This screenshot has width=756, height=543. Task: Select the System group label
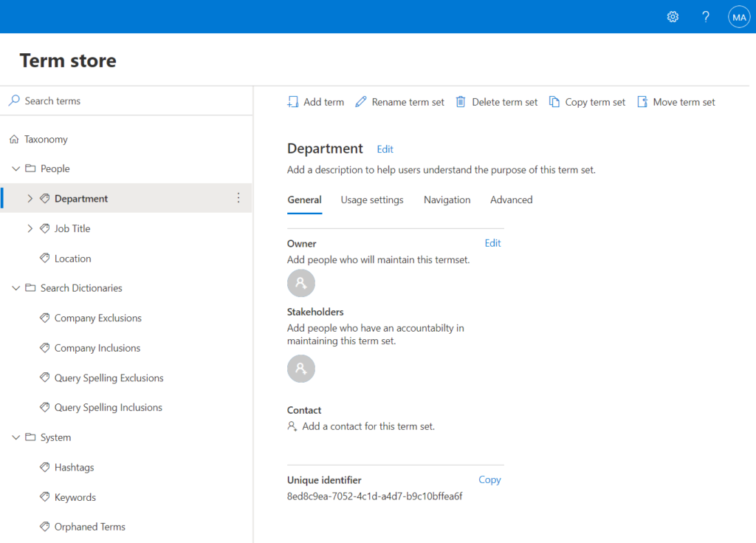click(55, 437)
